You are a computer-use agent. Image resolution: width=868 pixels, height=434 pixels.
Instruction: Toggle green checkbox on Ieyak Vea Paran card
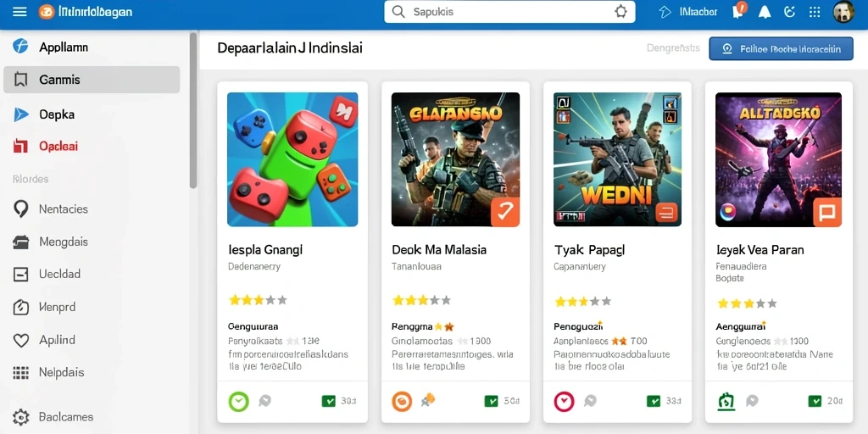pyautogui.click(x=815, y=401)
